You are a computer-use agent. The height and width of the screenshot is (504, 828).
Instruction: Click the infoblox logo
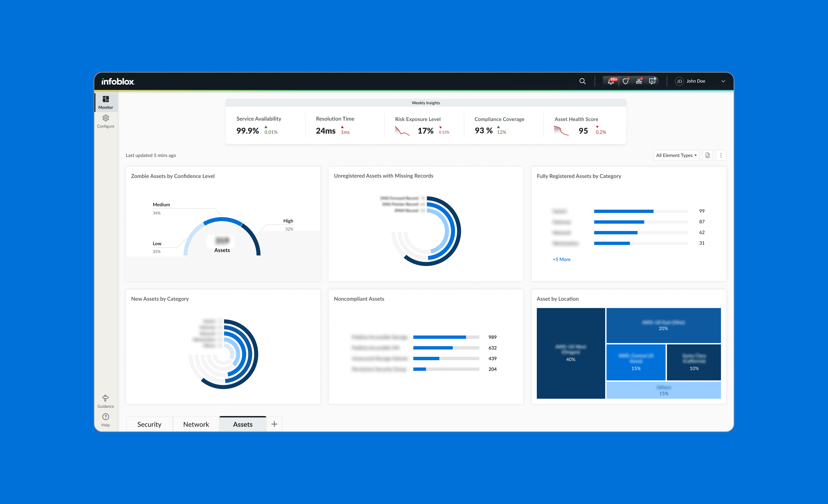pos(118,81)
